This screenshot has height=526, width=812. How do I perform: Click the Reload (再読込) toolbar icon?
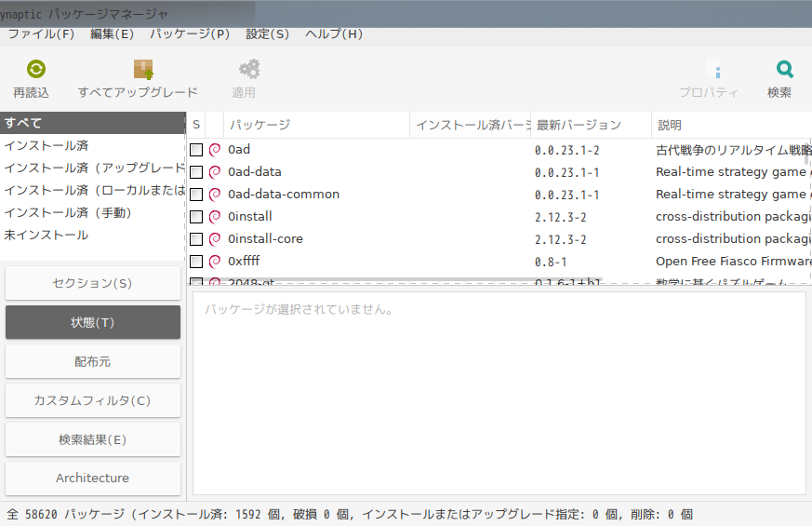pos(35,69)
